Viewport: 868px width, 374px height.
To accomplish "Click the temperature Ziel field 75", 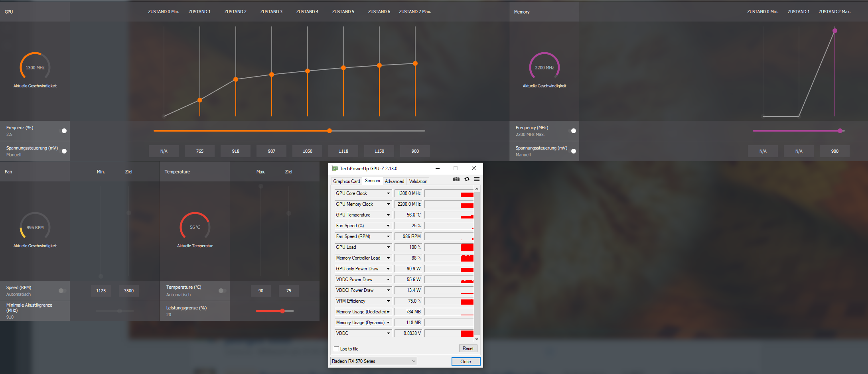I will click(x=289, y=291).
